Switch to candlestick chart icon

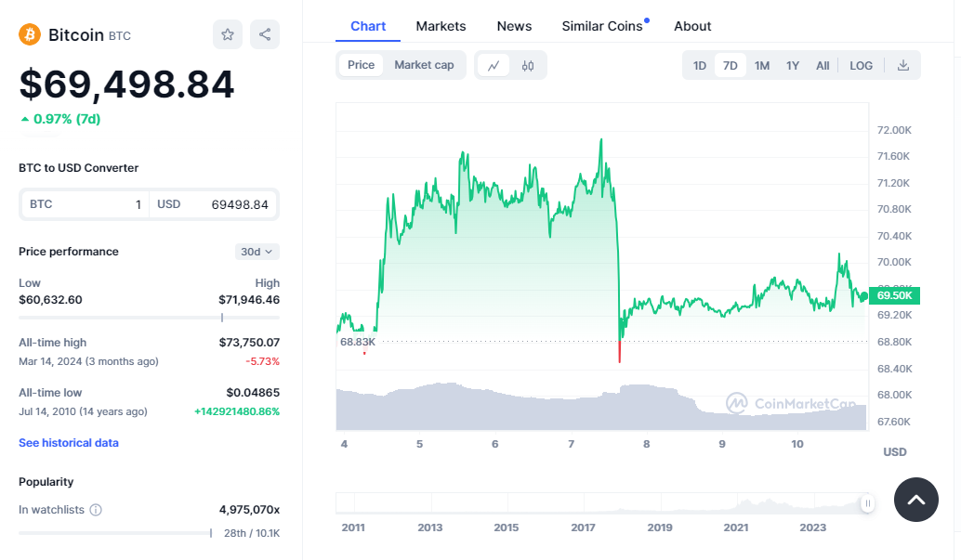click(x=528, y=66)
